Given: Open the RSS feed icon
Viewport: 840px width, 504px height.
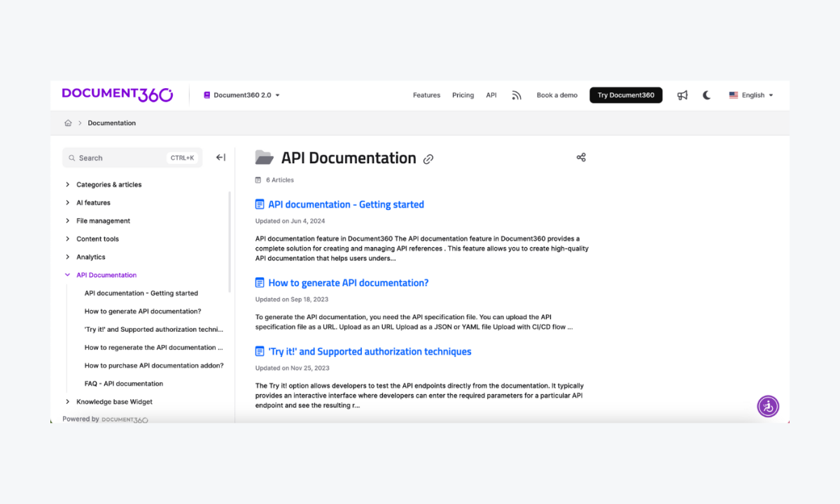Looking at the screenshot, I should pos(517,94).
